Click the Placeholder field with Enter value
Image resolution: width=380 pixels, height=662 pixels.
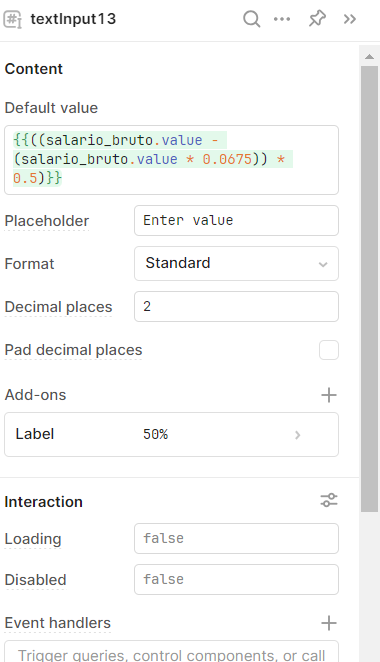(236, 220)
